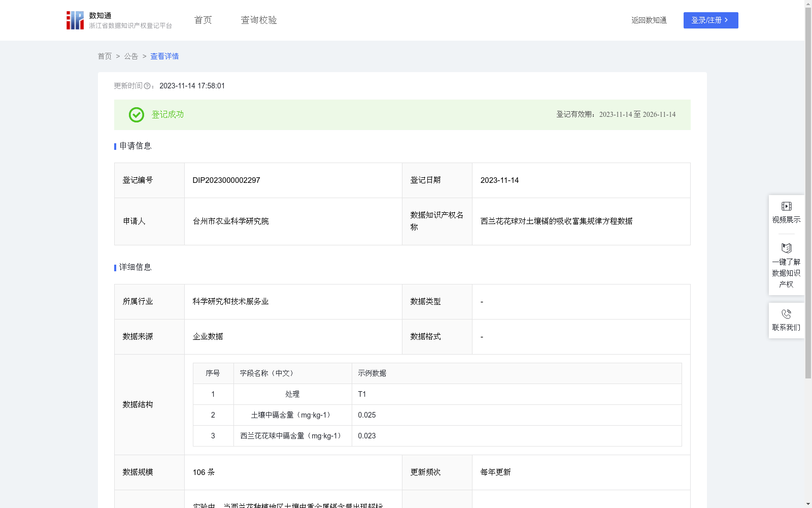Click 科学研究和技术服务业 industry value
Screen dimensions: 812x508
click(230, 302)
